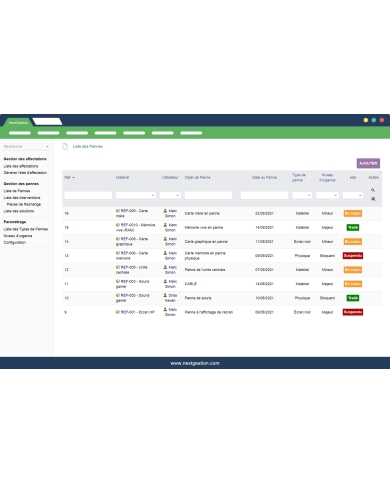Image resolution: width=390 pixels, height=484 pixels.
Task: Open Générer l'état d'affectation in sidebar
Action: click(25, 173)
